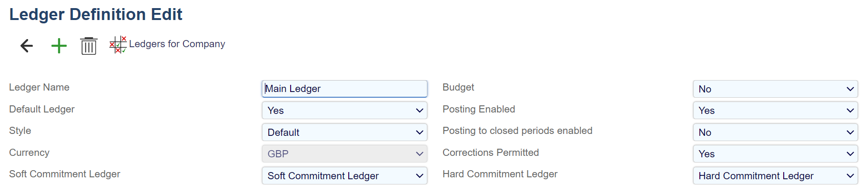Click the Ledger Name label
This screenshot has height=194, width=868.
(x=39, y=87)
